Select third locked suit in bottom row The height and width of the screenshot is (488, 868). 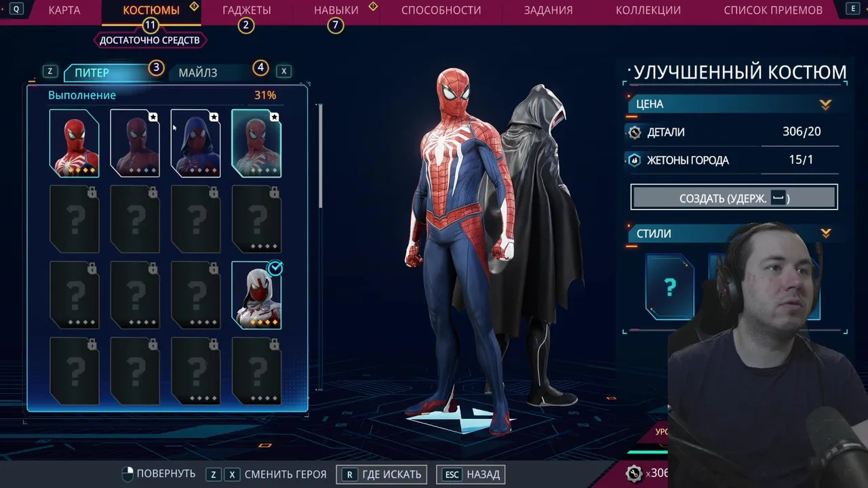coord(195,371)
